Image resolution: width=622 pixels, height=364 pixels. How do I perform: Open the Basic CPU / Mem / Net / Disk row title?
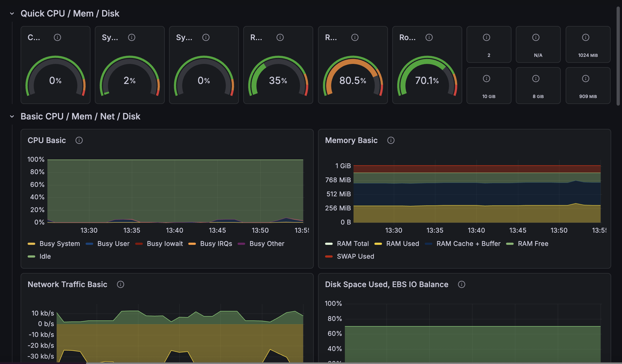pyautogui.click(x=80, y=116)
